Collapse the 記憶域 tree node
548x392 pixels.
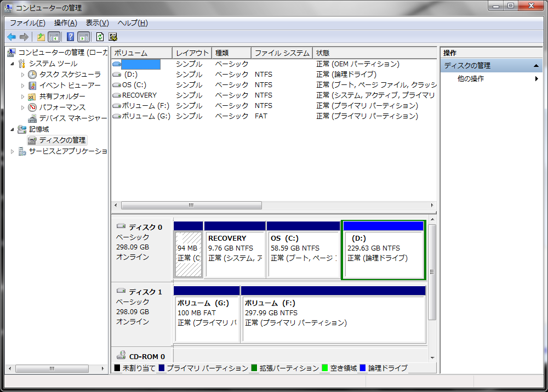coord(12,130)
